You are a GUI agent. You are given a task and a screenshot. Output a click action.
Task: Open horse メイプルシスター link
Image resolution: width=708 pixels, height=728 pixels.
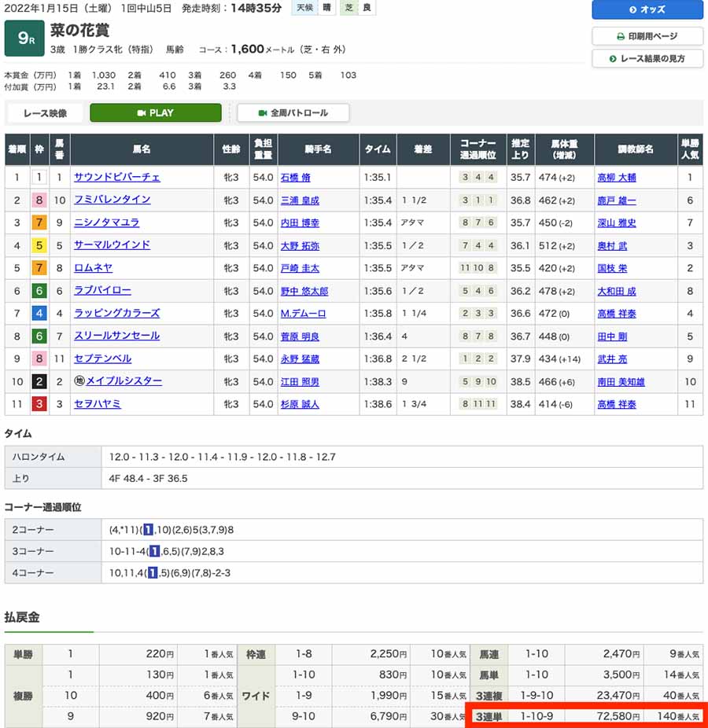[x=124, y=381]
